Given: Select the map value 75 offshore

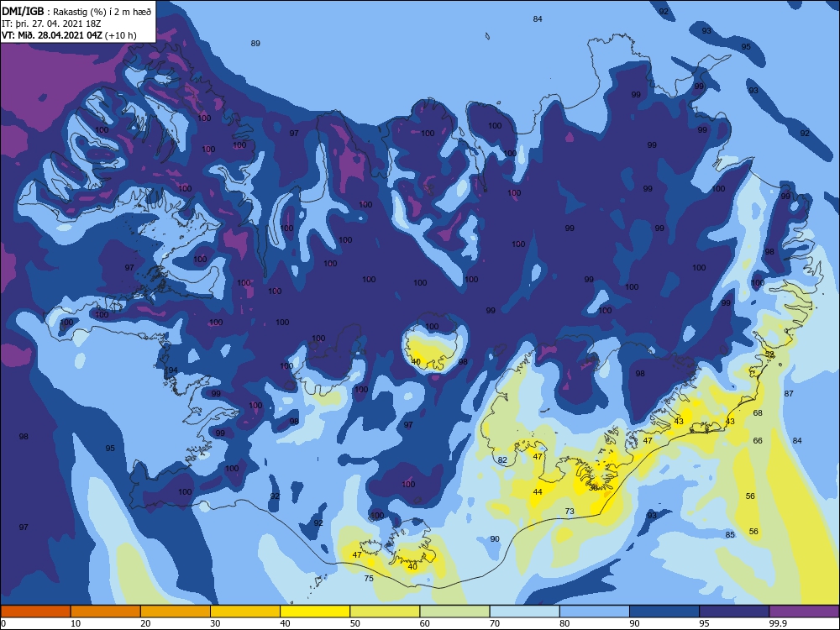Looking at the screenshot, I should point(369,578).
